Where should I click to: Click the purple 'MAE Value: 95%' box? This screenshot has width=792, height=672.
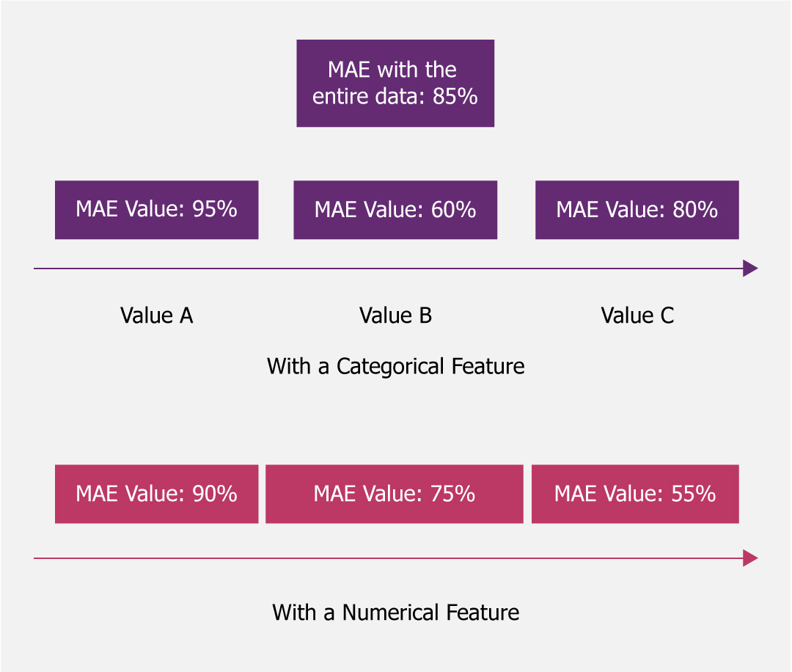156,210
